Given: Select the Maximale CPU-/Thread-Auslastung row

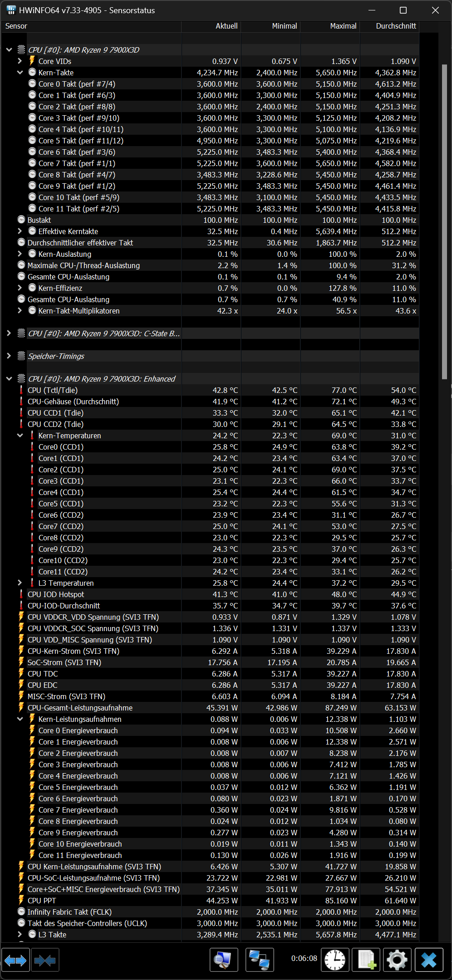Looking at the screenshot, I should 210,265.
